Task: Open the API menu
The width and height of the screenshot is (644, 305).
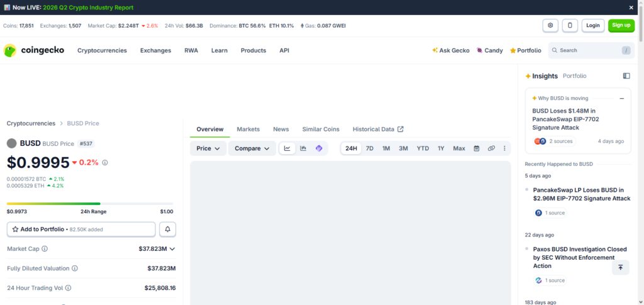Action: click(284, 50)
